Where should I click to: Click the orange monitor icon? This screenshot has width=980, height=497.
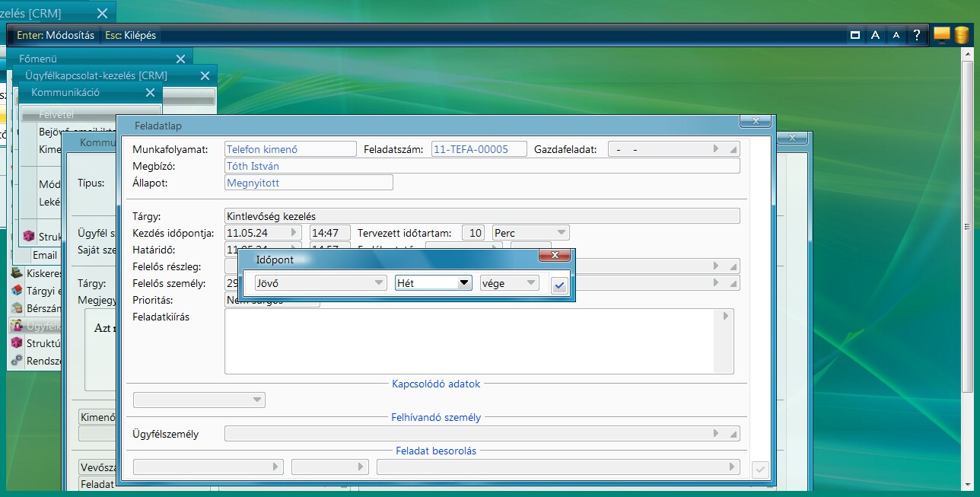click(942, 35)
